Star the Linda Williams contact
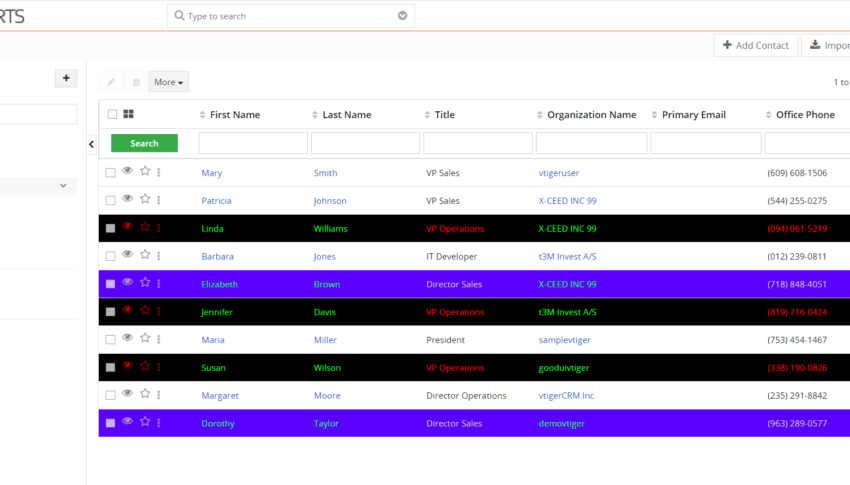Screen dimensions: 850x485 coord(145,227)
